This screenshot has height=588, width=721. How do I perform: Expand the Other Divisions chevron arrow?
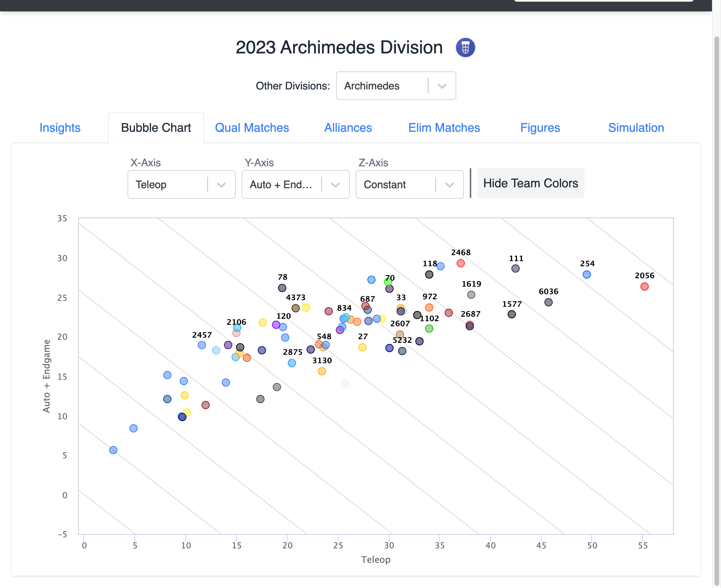click(x=442, y=86)
